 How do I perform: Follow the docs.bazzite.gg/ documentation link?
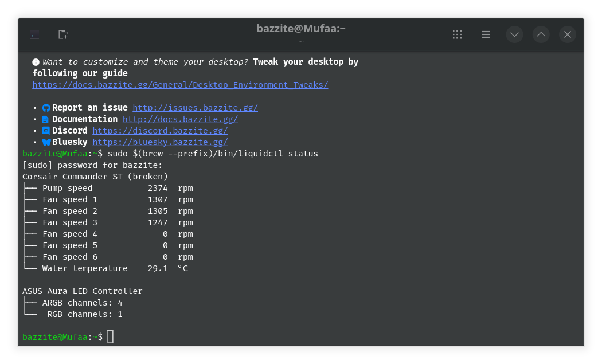coord(180,119)
